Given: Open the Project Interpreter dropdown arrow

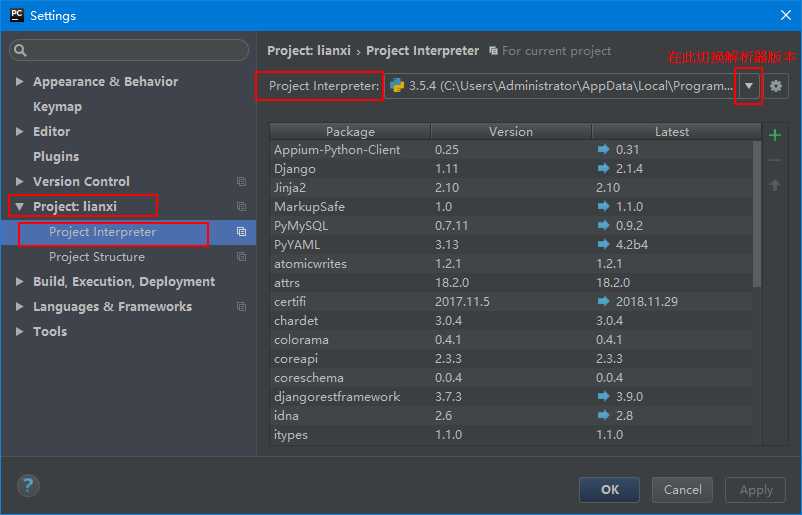Looking at the screenshot, I should [x=748, y=86].
